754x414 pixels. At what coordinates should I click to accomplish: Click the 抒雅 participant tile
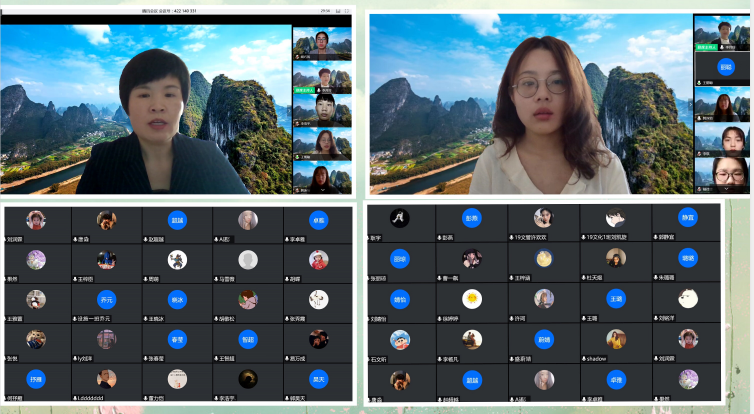pyautogui.click(x=36, y=379)
